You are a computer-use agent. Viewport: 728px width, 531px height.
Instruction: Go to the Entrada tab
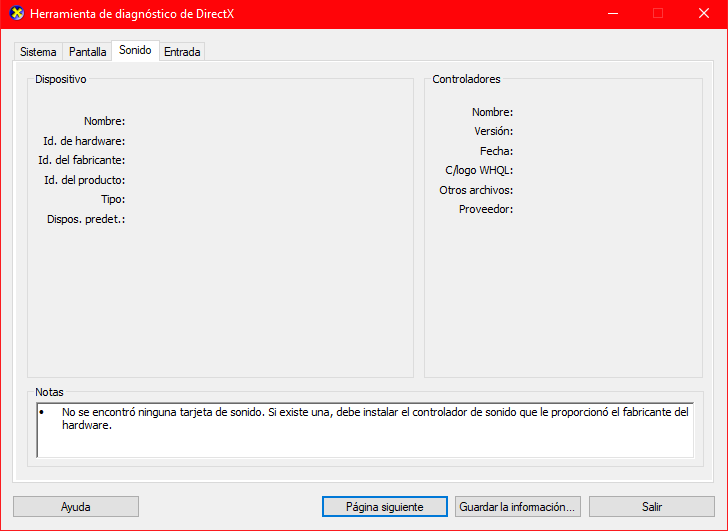(182, 52)
